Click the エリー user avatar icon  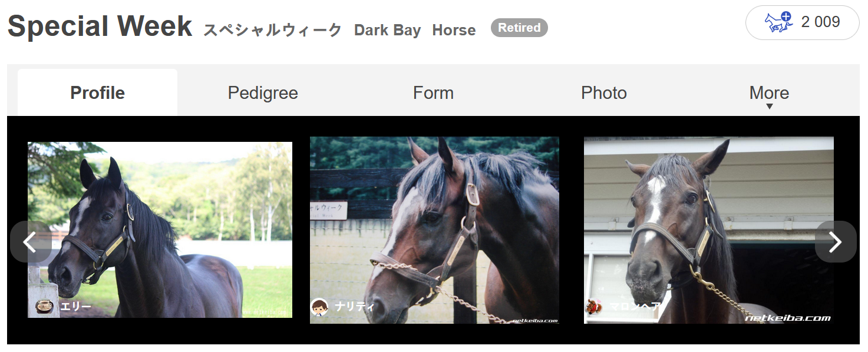(44, 306)
